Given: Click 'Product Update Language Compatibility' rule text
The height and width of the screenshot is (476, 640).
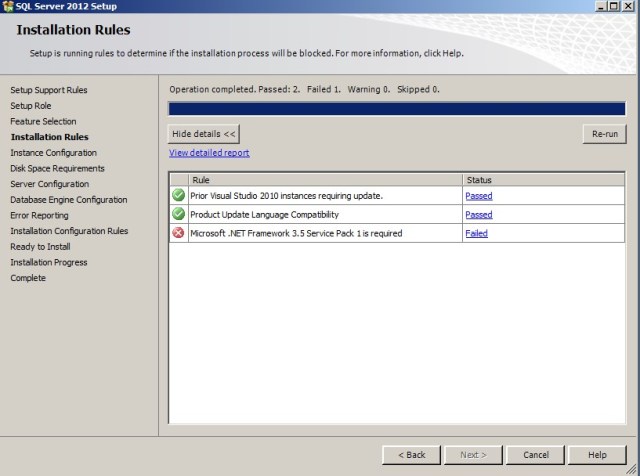Looking at the screenshot, I should pos(264,215).
